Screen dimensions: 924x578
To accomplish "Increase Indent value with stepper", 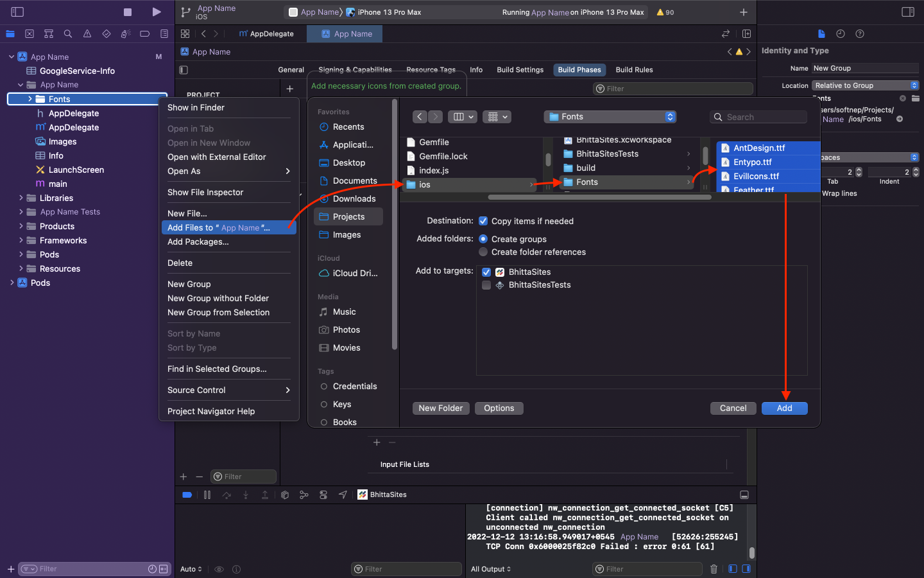I will pyautogui.click(x=916, y=170).
